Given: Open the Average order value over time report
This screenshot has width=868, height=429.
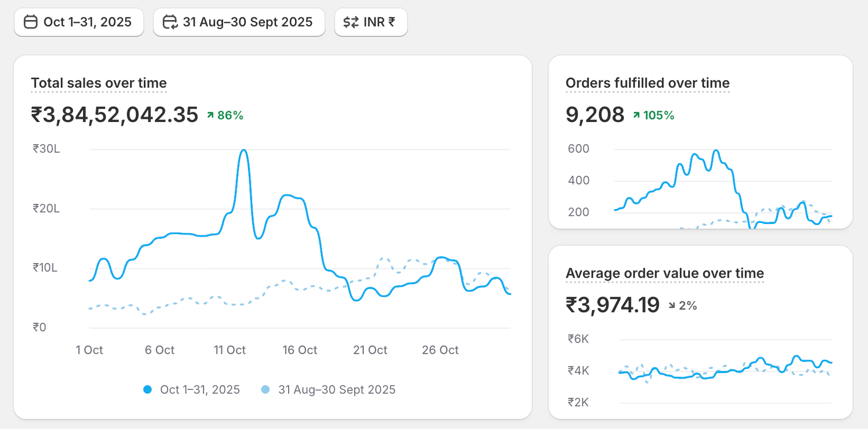Looking at the screenshot, I should click(x=665, y=273).
